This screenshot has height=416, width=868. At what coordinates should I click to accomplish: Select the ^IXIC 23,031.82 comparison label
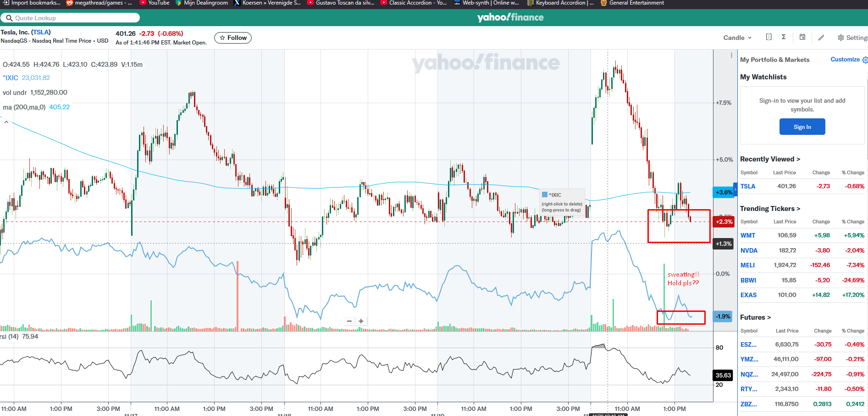pos(26,78)
